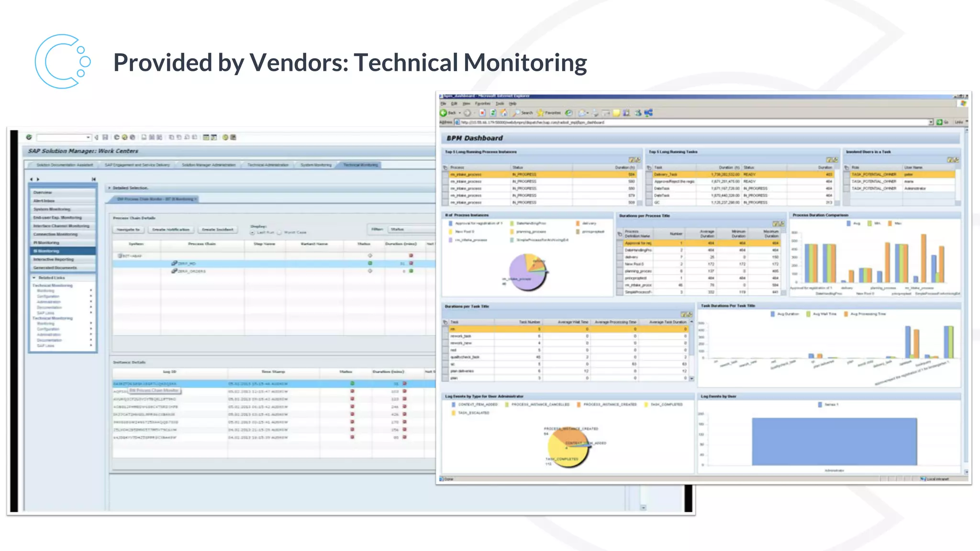Select the ZBRP_ORDERS process chain row

coord(274,271)
